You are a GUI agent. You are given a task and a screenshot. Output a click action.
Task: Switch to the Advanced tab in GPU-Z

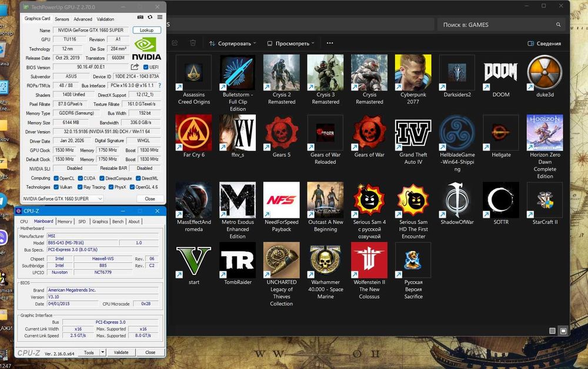[83, 19]
